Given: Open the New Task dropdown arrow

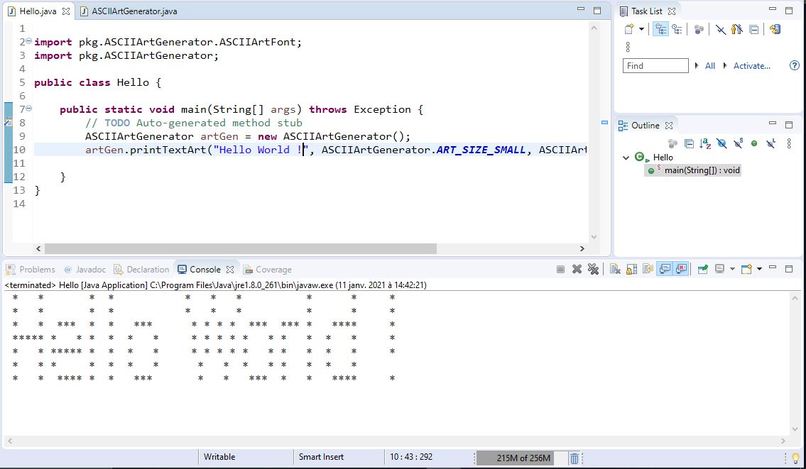Looking at the screenshot, I should [642, 29].
